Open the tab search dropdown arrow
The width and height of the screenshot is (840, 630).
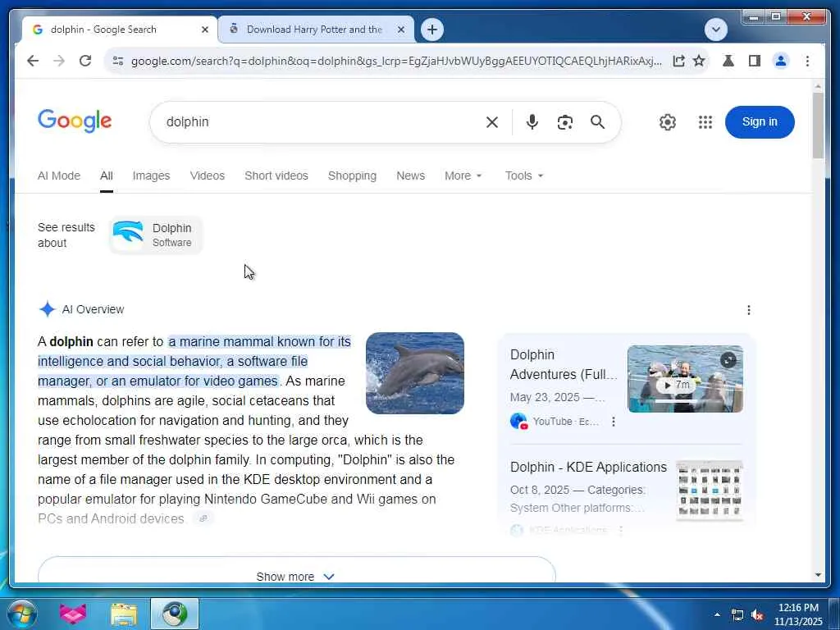coord(715,30)
